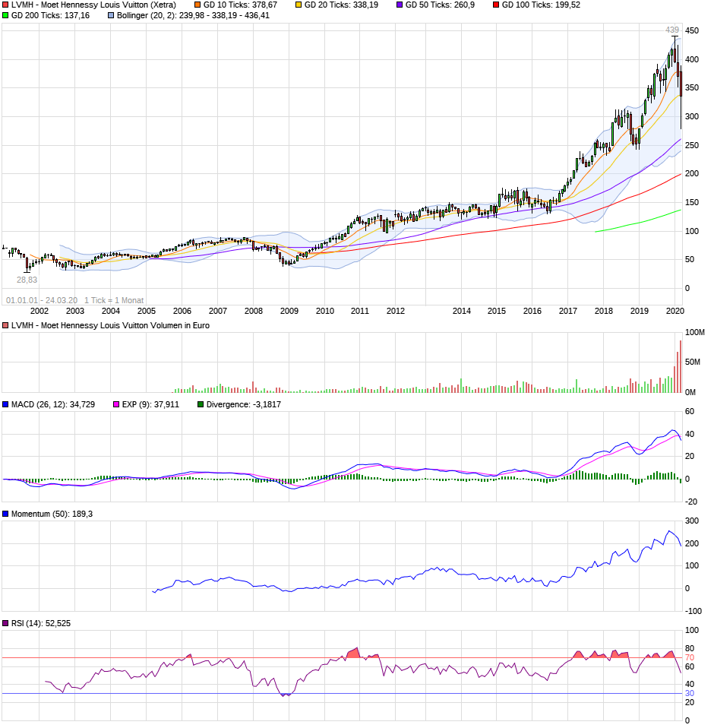Click the 2020 year label on the axis
Image resolution: width=714 pixels, height=728 pixels.
[x=675, y=311]
